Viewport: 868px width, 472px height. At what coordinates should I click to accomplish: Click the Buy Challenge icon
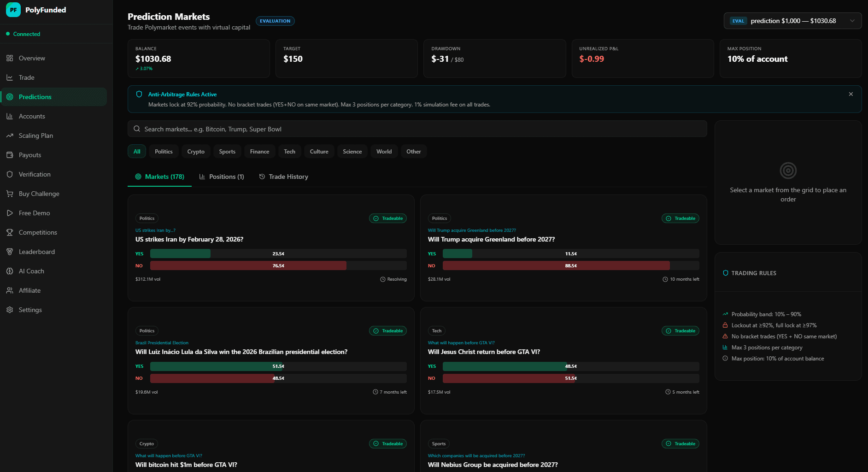click(x=10, y=194)
